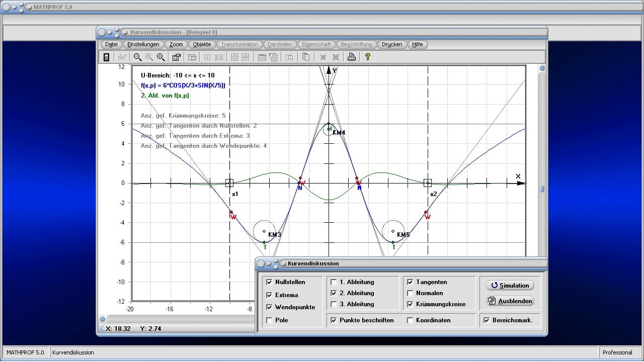Click the top knob of the vertical scroll track
The height and width of the screenshot is (362, 644).
pyautogui.click(x=542, y=68)
